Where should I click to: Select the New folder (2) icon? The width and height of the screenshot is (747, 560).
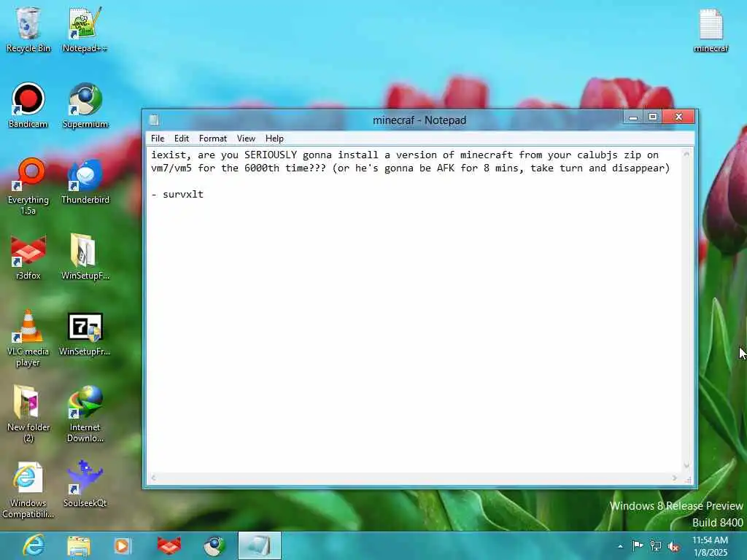point(28,414)
